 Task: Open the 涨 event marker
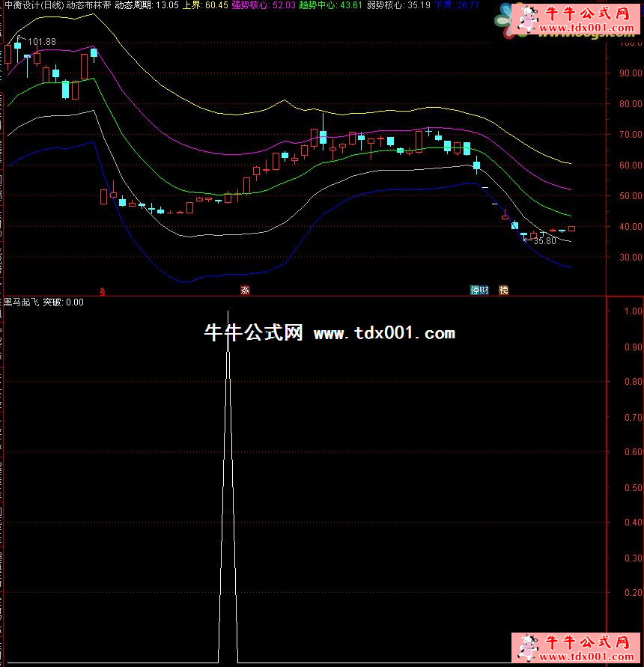(x=245, y=290)
